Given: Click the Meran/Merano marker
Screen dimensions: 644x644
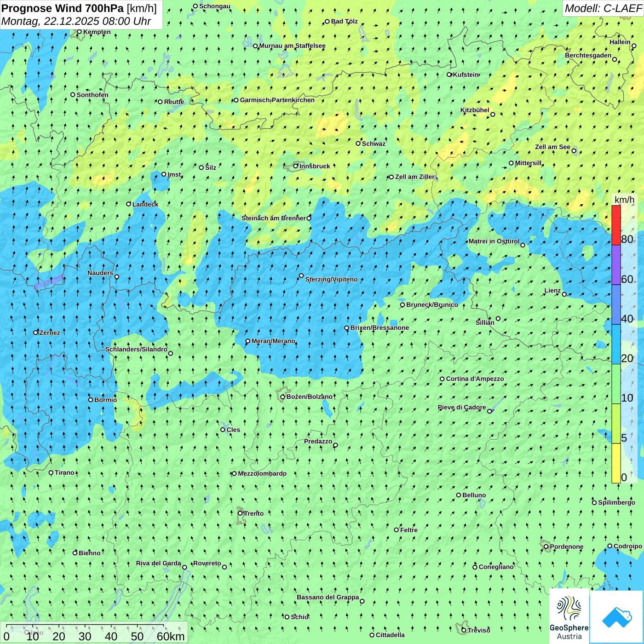Looking at the screenshot, I should (247, 341).
